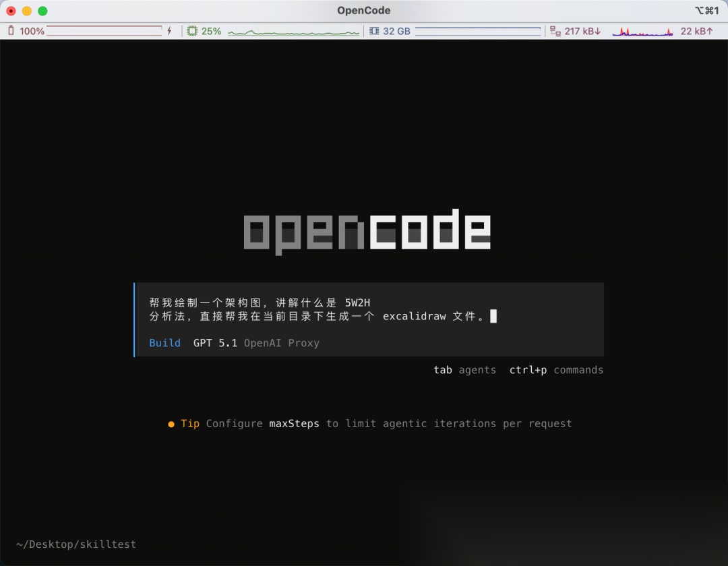
Task: Click the maxSteps keyword in the tip
Action: pyautogui.click(x=294, y=424)
